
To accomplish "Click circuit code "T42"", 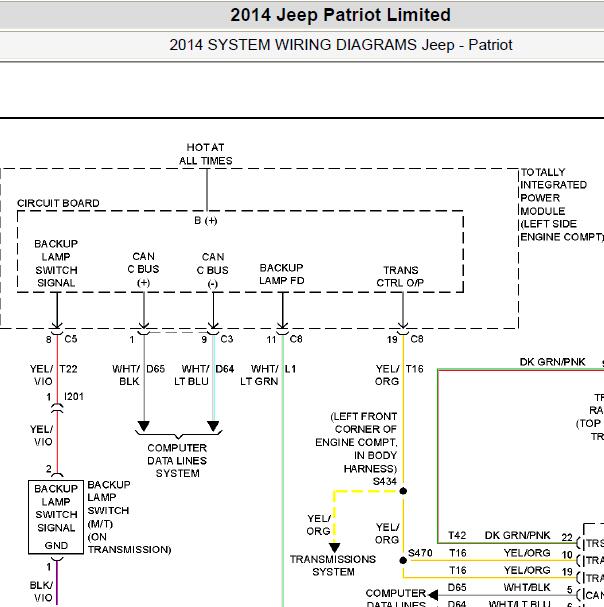I will pos(457,535).
